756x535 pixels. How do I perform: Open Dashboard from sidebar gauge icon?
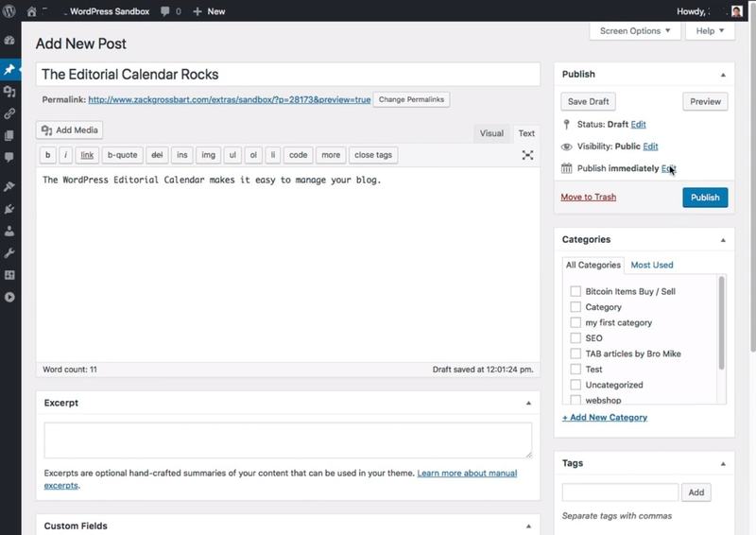click(x=9, y=41)
